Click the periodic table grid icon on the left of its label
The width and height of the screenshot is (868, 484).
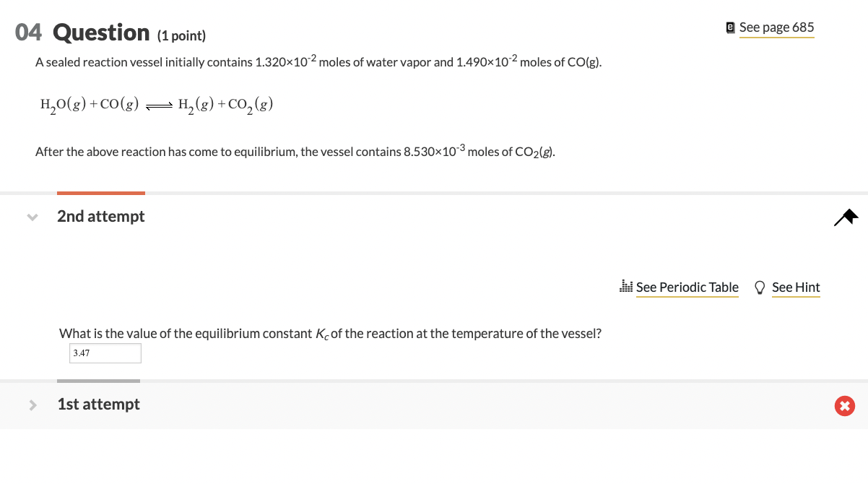628,287
